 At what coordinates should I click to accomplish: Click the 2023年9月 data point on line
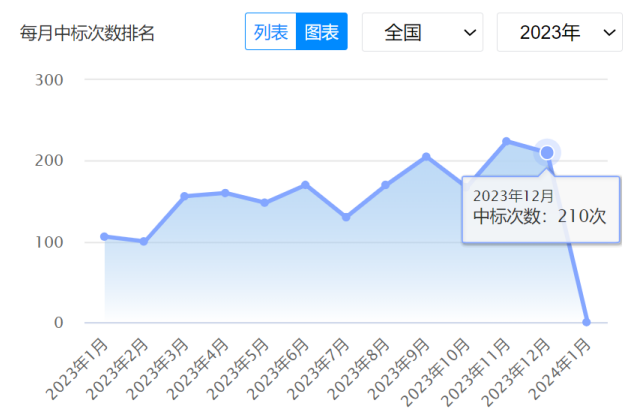[426, 157]
